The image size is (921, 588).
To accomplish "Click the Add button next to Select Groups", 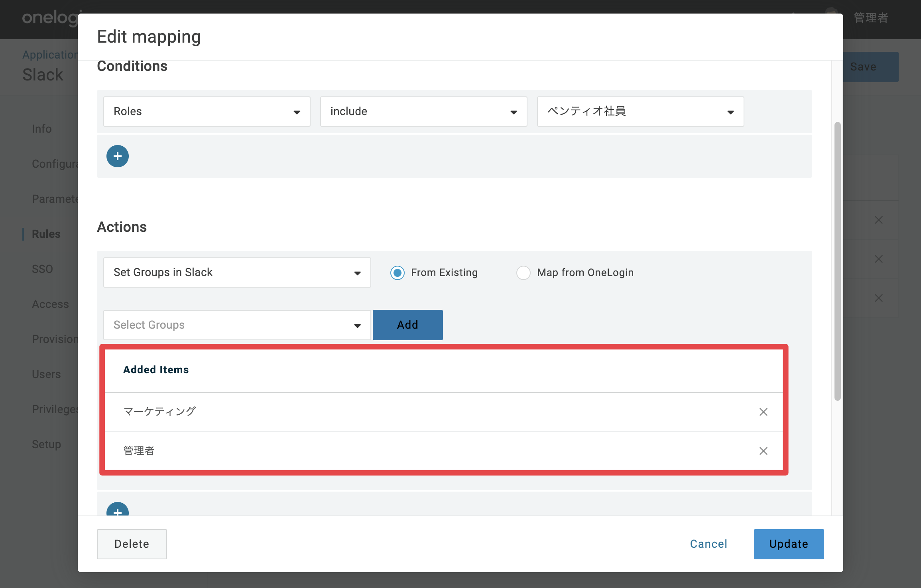I will pyautogui.click(x=408, y=325).
